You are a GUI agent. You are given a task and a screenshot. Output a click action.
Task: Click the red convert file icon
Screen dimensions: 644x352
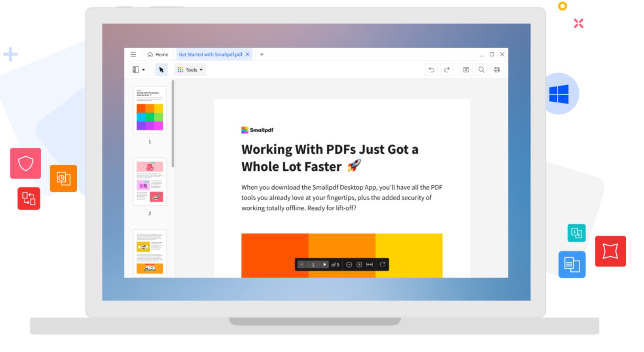(29, 198)
